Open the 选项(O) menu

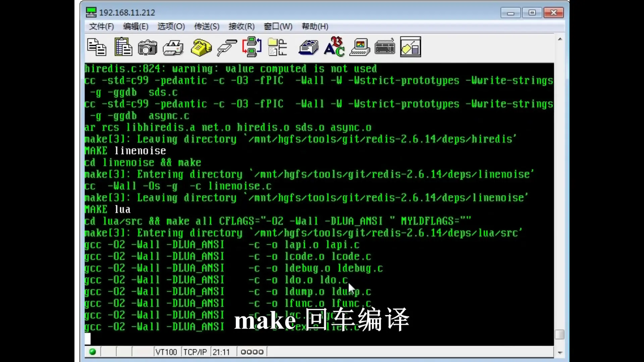[x=171, y=26]
